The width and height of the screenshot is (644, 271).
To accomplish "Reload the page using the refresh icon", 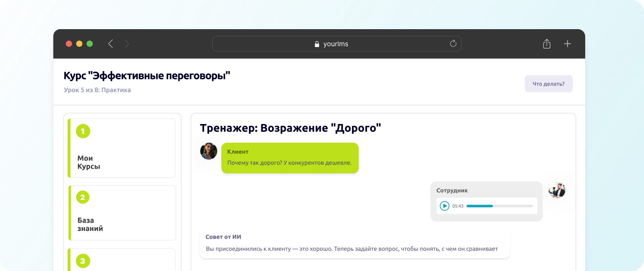I will click(453, 44).
